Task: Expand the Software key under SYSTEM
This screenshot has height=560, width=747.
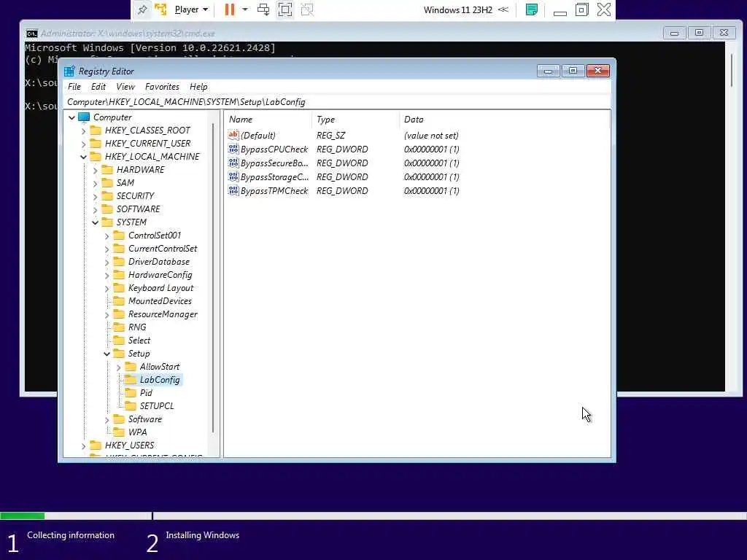Action: point(107,419)
